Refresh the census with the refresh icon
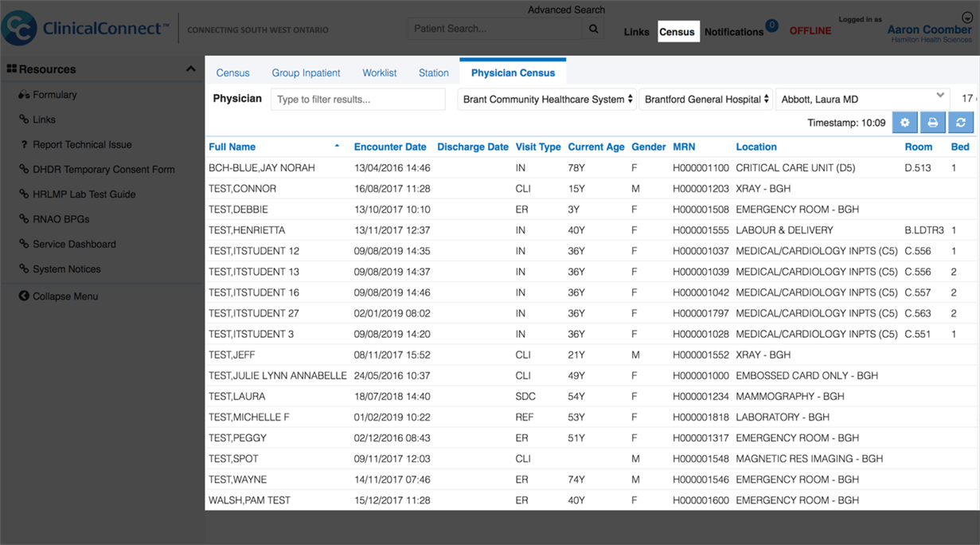The image size is (980, 545). coord(961,123)
